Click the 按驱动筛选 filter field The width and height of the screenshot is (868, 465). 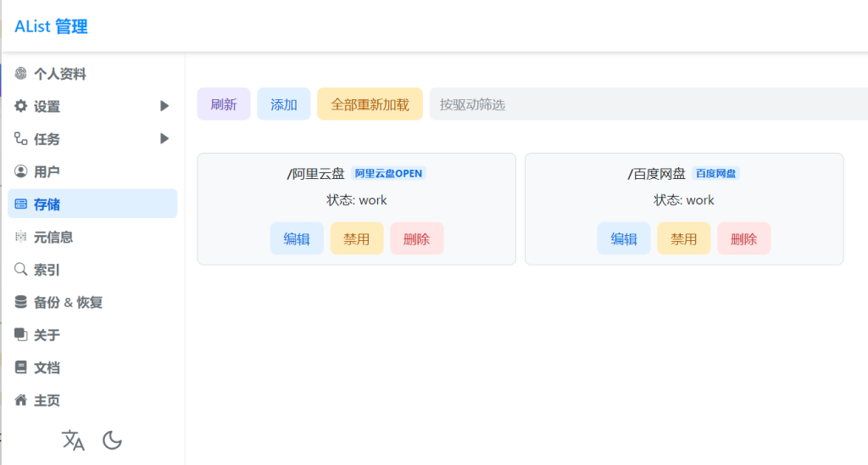click(644, 104)
